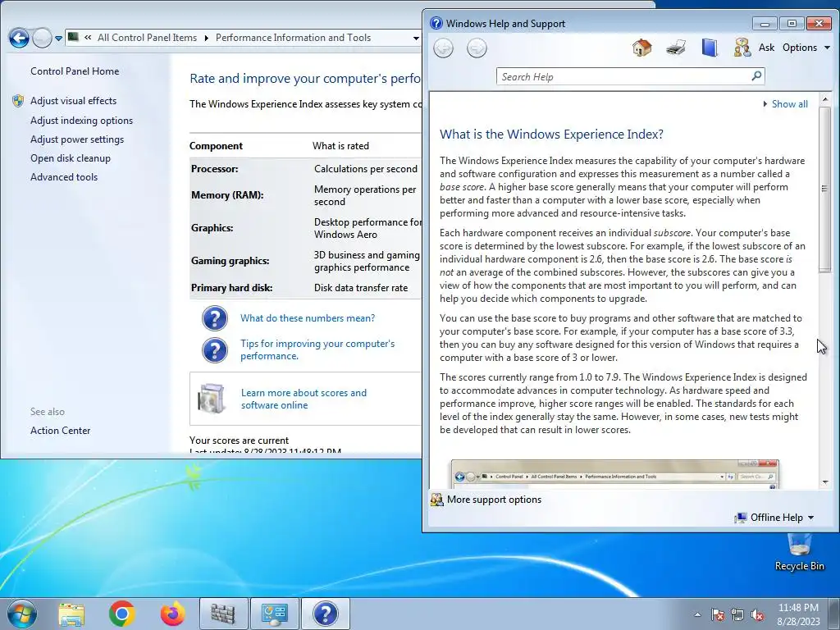Click help scrollbar up arrow

pos(825,99)
